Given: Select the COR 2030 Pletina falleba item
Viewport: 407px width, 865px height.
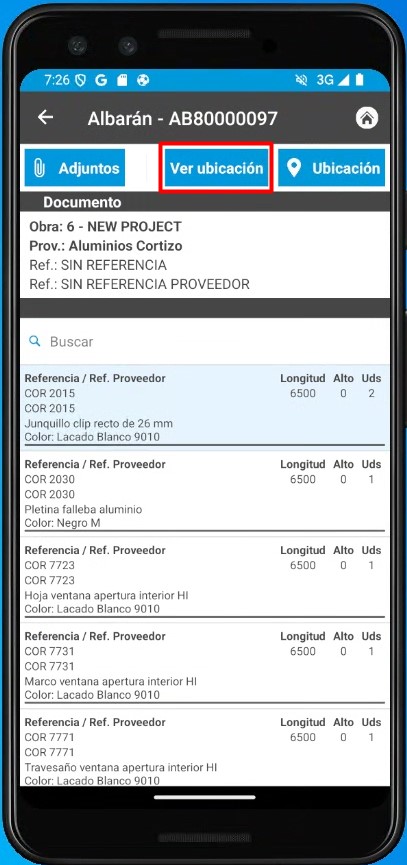Looking at the screenshot, I should (205, 494).
